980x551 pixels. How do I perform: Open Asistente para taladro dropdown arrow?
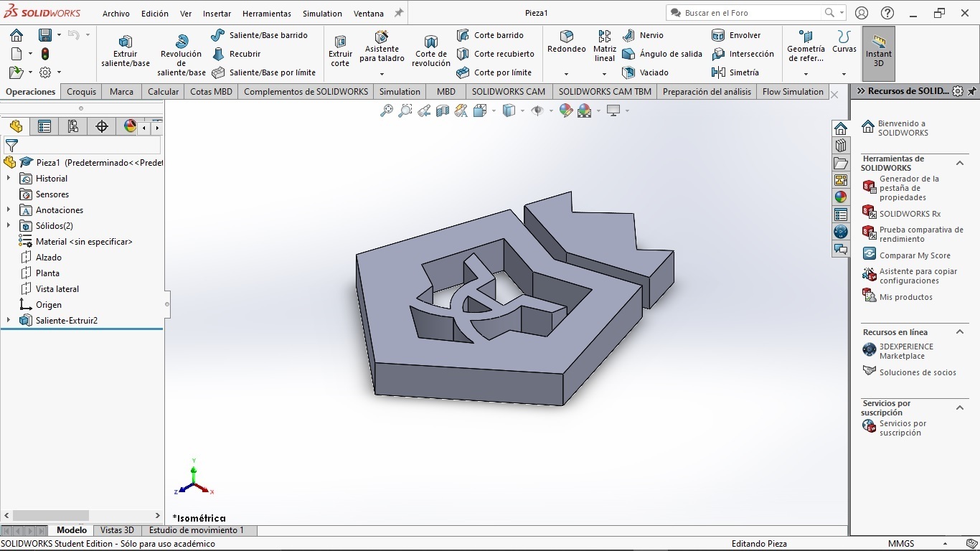tap(382, 74)
